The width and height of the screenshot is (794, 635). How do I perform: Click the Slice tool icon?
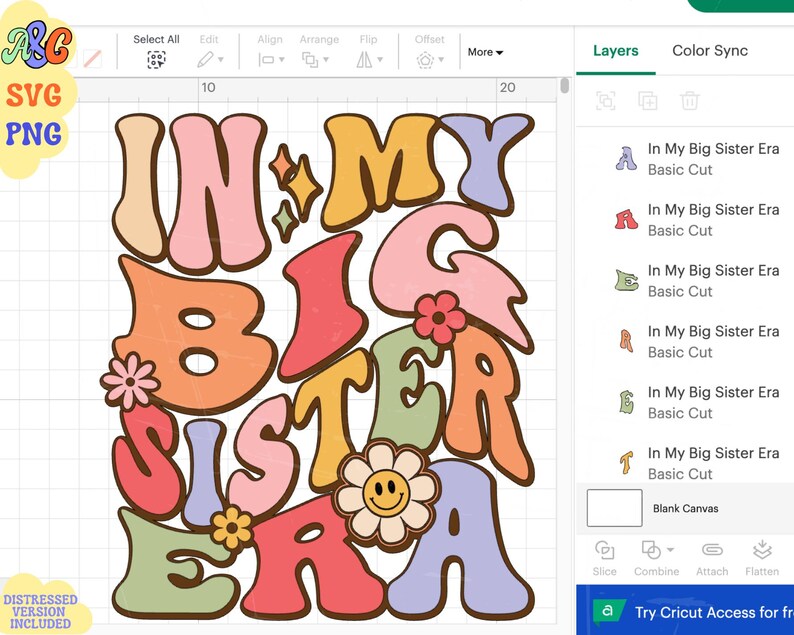click(605, 550)
